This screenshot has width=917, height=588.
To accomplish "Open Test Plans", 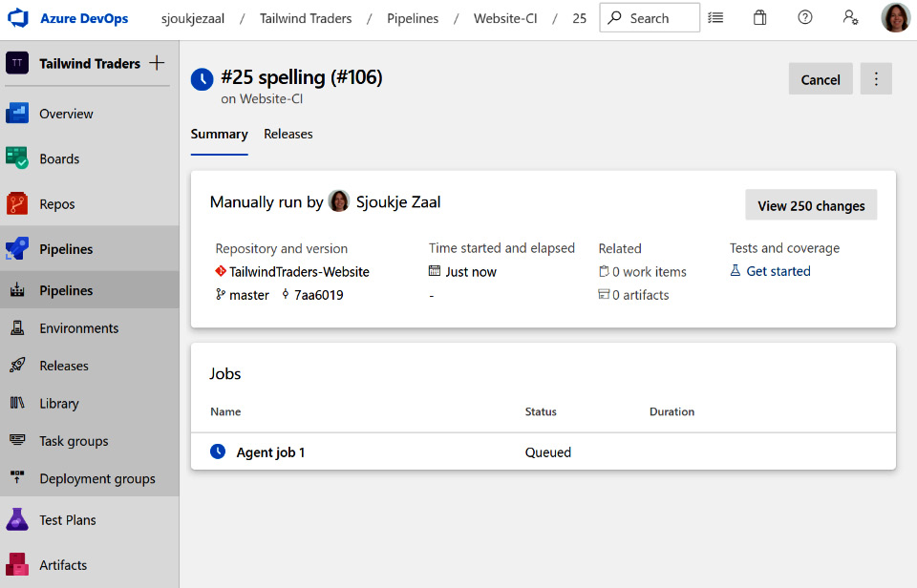I will click(x=65, y=519).
